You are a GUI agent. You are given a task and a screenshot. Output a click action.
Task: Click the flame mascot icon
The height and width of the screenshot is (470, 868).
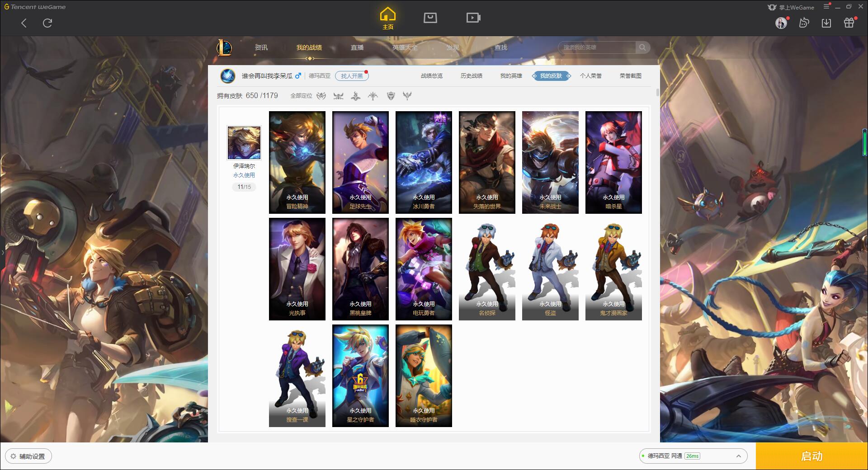click(x=804, y=23)
